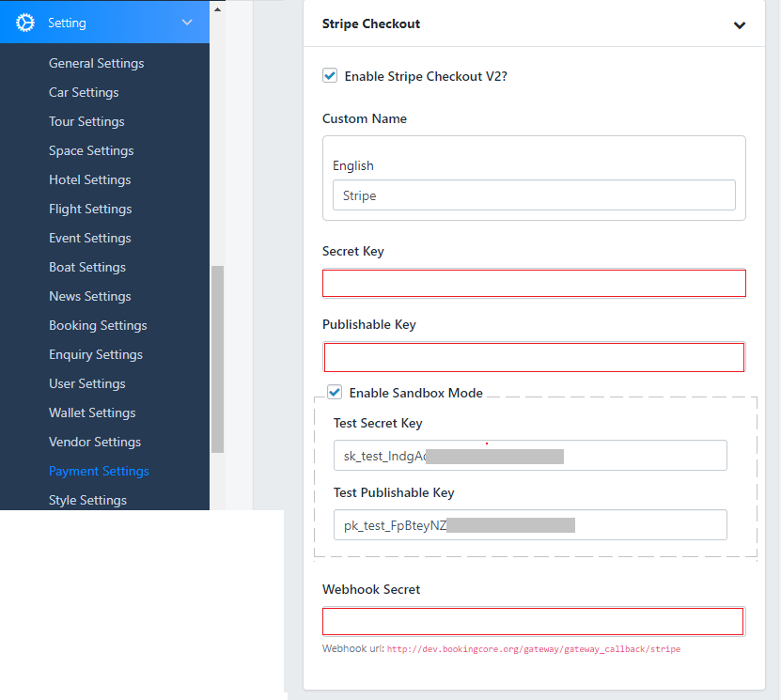Uncheck Enable Stripe Checkout V2 checkbox

(330, 76)
